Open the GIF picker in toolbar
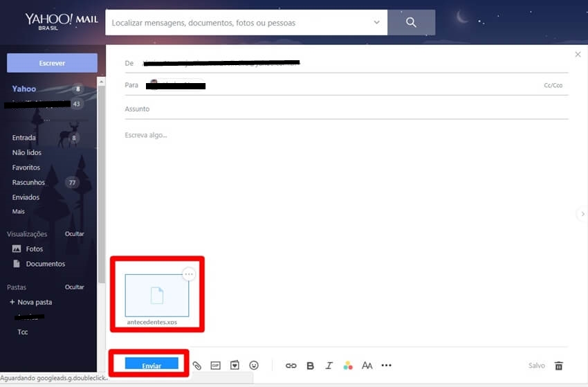Screen dimensions: 588x387 [216, 366]
